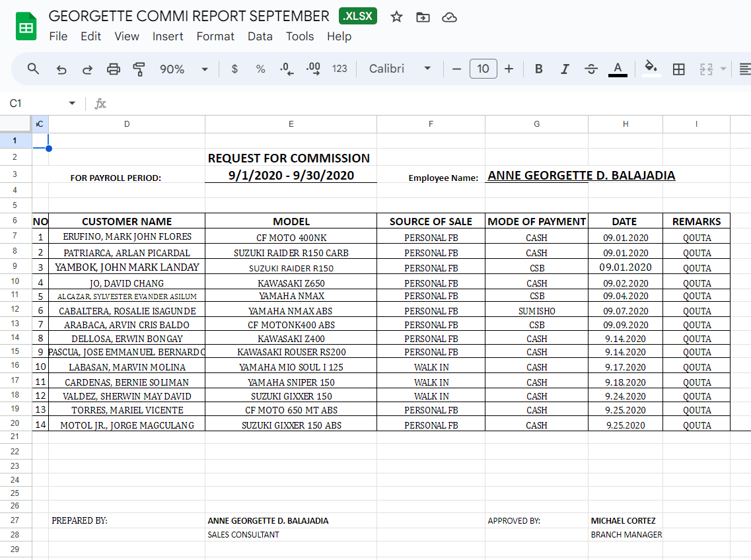Open the Google Sheets home icon
Viewport: 751px width, 560px height.
pyautogui.click(x=26, y=26)
